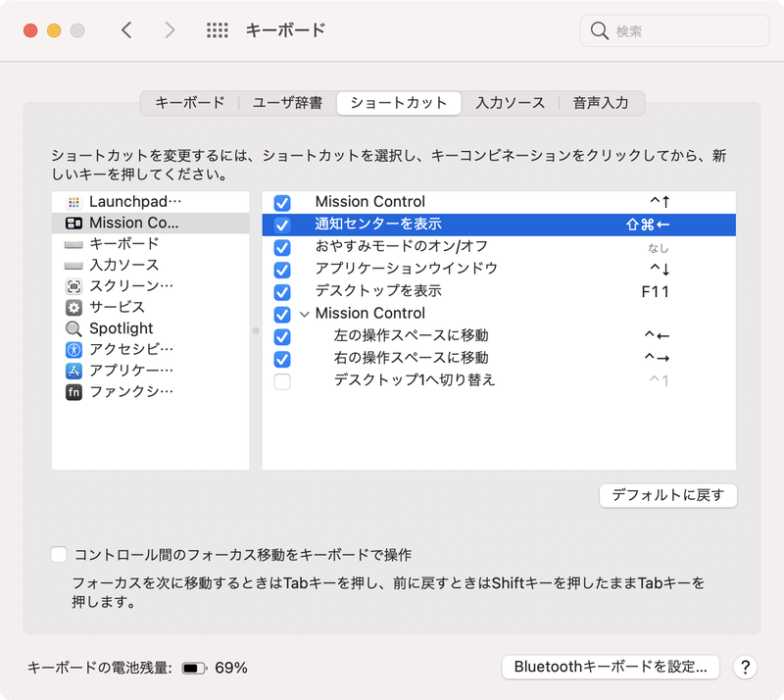Collapse the Mission Control shortcut group
The height and width of the screenshot is (700, 784).
point(307,313)
